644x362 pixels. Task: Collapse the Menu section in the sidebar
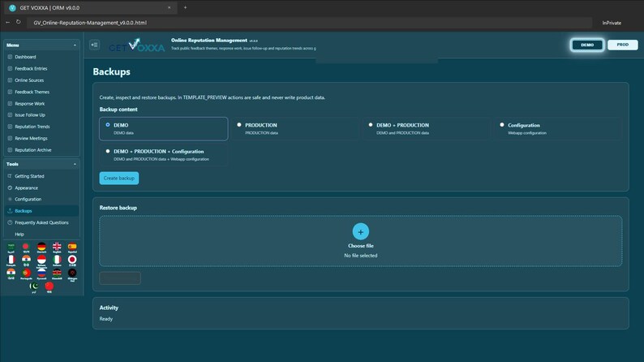[x=75, y=45]
